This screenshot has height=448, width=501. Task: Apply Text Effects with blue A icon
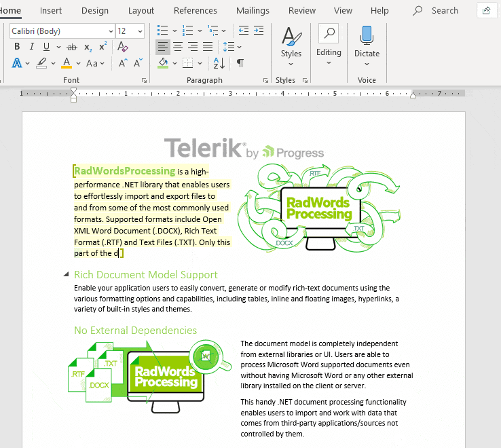[x=17, y=63]
